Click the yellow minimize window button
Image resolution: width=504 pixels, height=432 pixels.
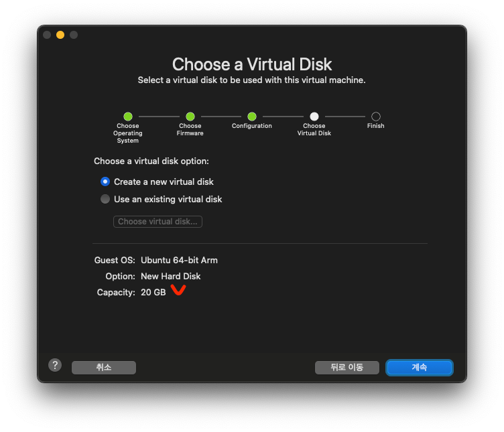tap(60, 35)
